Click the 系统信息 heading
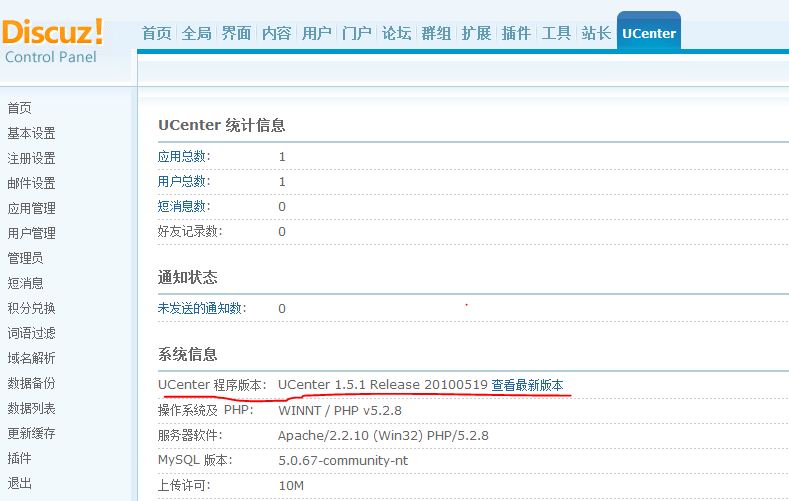This screenshot has width=789, height=501. tap(188, 355)
